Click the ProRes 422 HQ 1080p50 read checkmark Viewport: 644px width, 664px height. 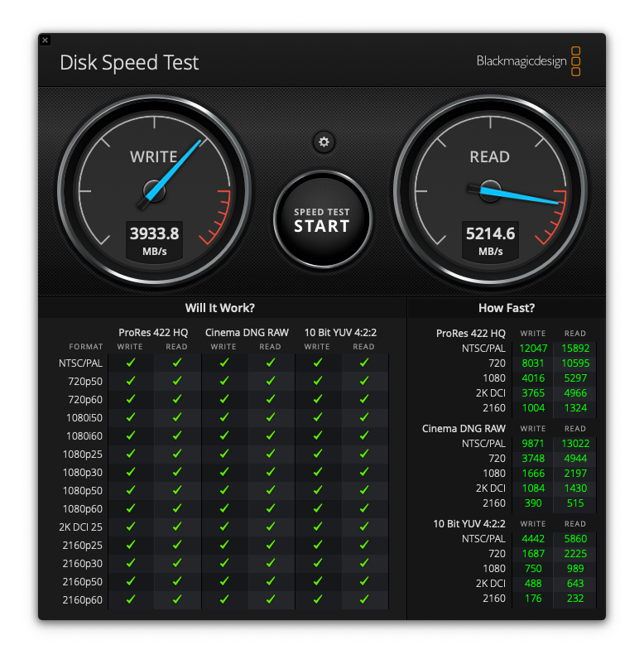coord(177,490)
